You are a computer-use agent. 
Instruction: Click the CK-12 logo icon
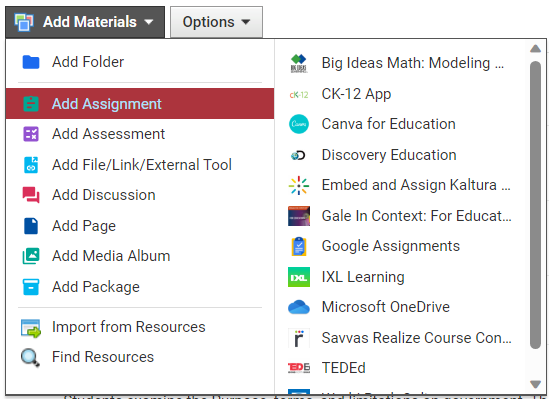click(299, 94)
